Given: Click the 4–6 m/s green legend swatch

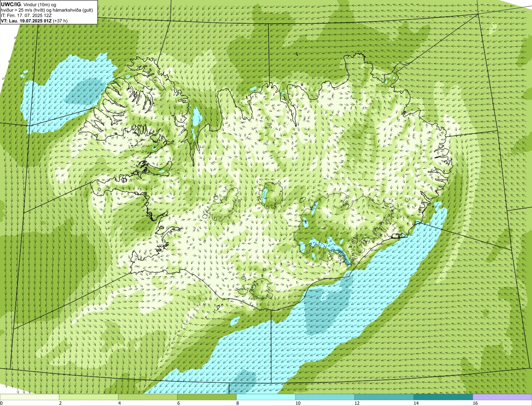Looking at the screenshot, I should (148, 397).
